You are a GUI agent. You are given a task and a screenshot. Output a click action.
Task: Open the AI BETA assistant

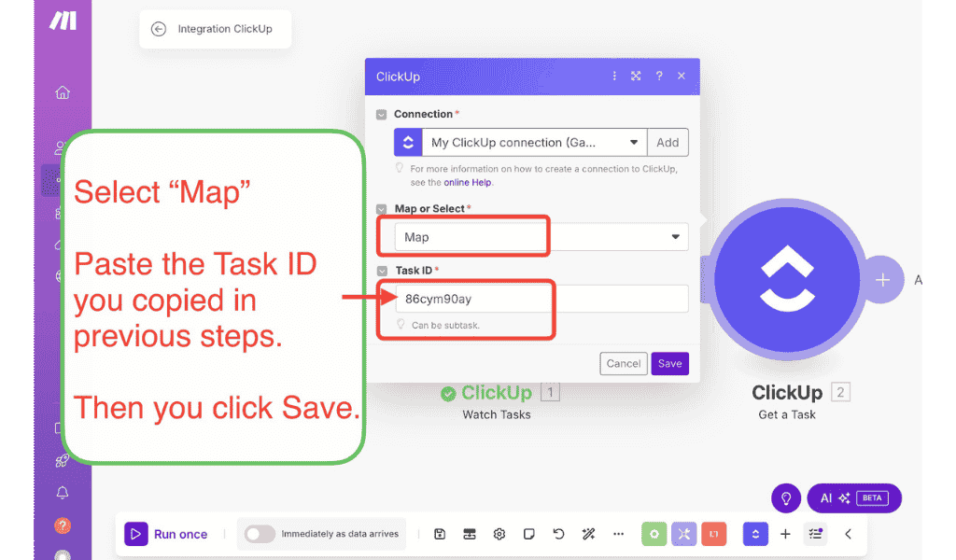(854, 498)
